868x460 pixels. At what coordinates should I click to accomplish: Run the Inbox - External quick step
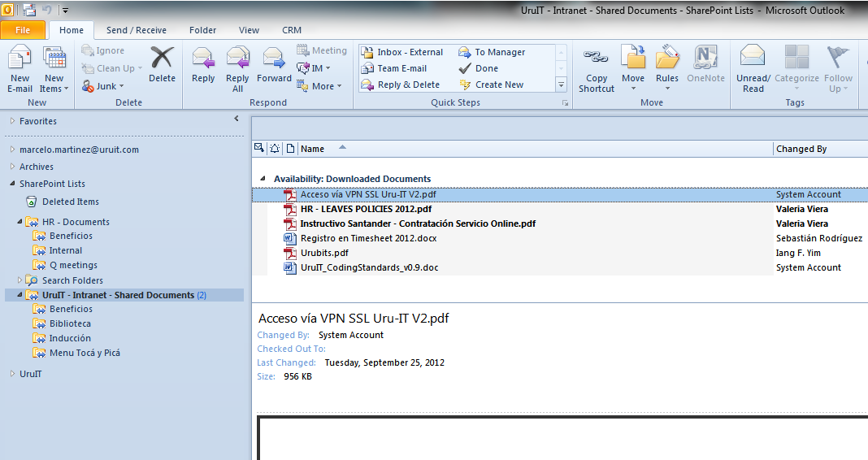tap(401, 52)
